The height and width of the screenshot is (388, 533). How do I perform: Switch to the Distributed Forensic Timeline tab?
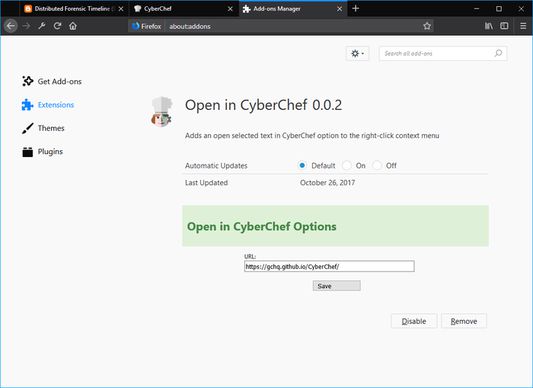click(x=74, y=9)
